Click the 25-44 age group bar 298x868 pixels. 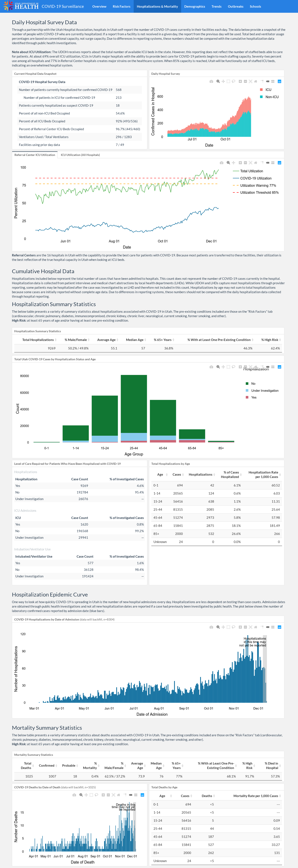[x=134, y=408]
